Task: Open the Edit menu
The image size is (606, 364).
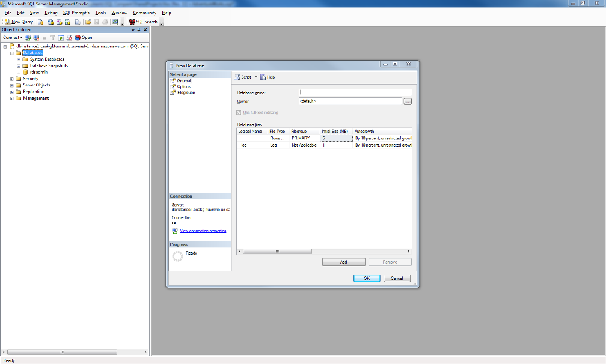Action: (20, 13)
